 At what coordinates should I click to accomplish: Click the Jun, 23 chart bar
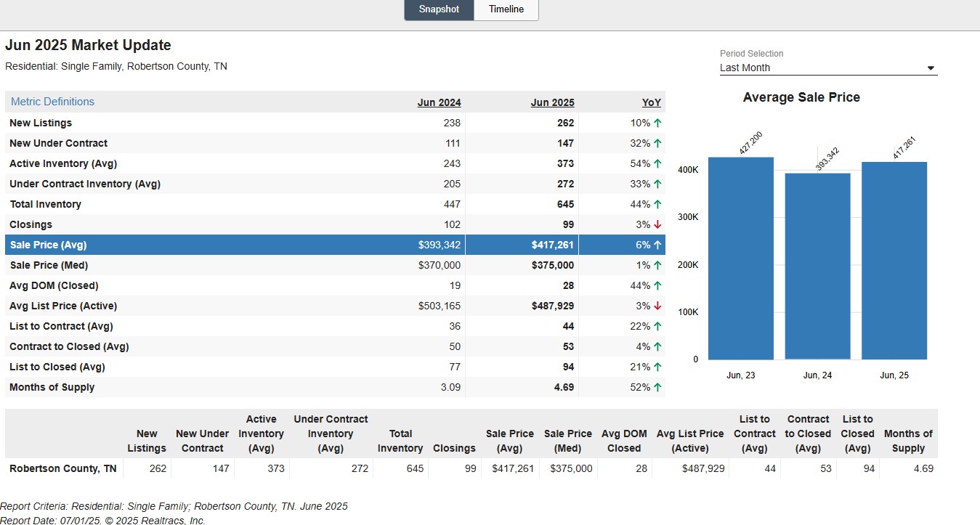741,258
